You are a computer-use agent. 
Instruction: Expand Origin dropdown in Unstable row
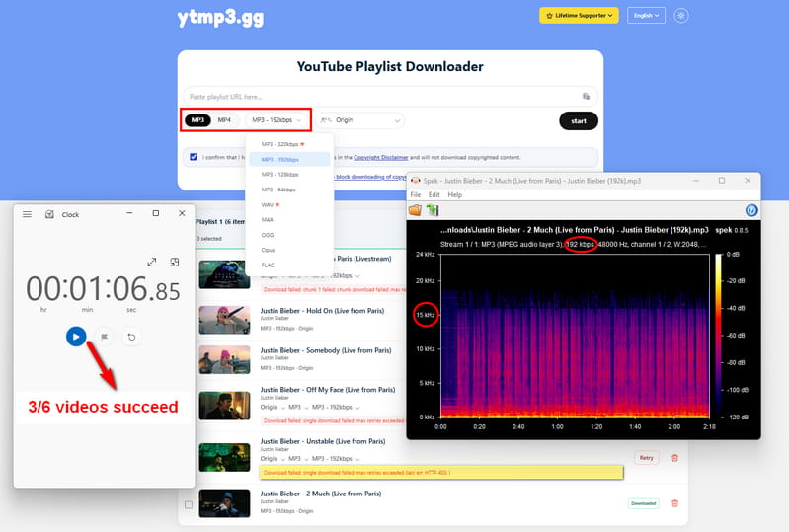273,459
